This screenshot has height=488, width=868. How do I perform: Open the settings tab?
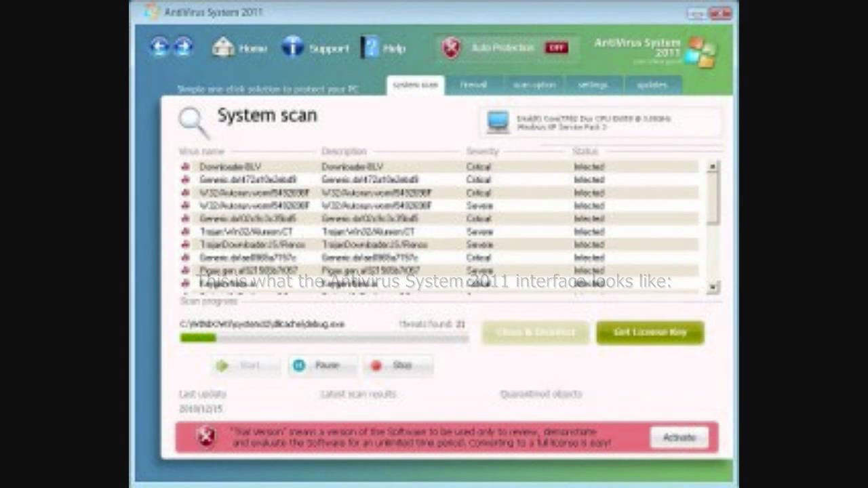pyautogui.click(x=593, y=85)
